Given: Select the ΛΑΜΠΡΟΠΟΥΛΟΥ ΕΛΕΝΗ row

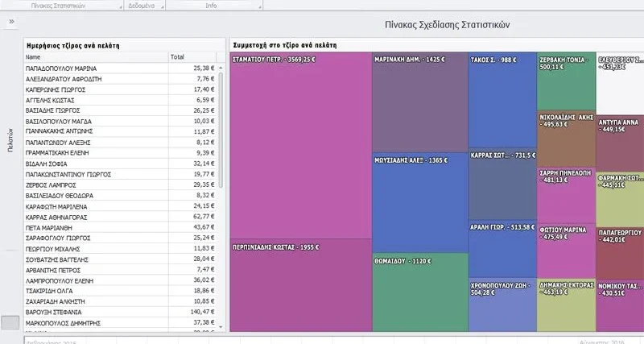Looking at the screenshot, I should click(x=120, y=280).
